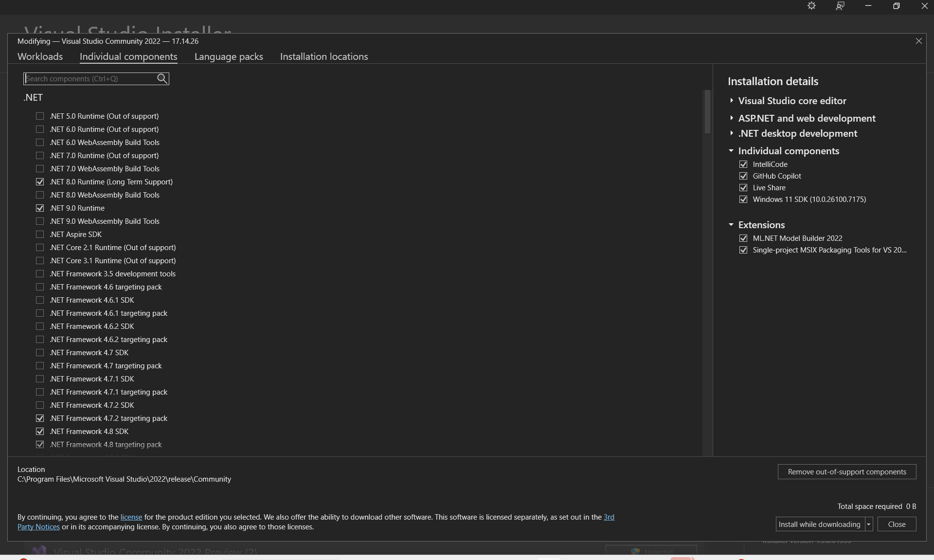This screenshot has height=560, width=934.
Task: Uncheck .NET 8.0 Runtime (Long Term Support)
Action: pos(40,182)
